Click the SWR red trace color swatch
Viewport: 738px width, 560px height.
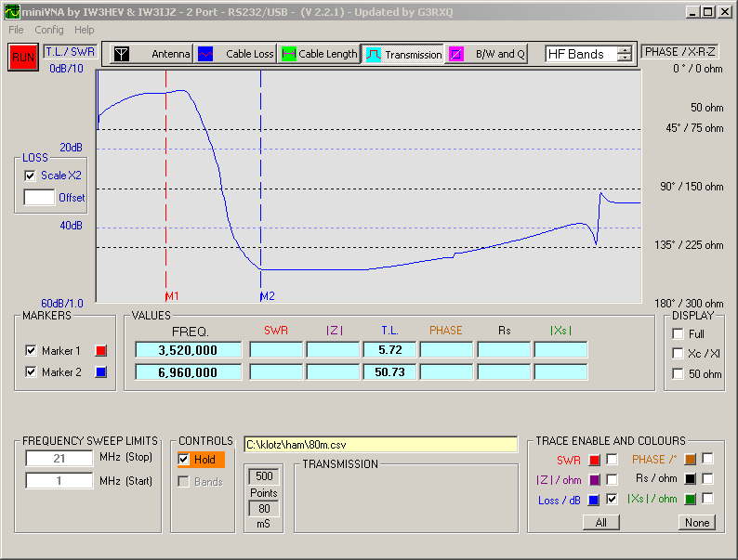pos(595,460)
